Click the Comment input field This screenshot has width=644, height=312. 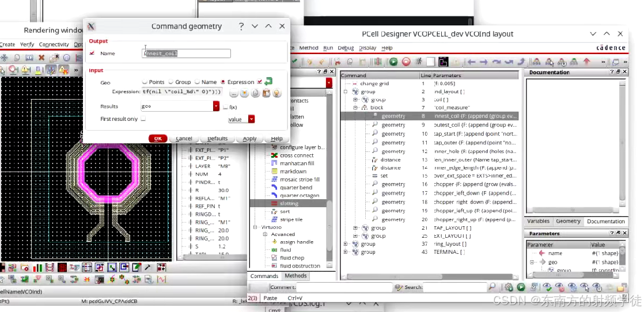(x=344, y=287)
